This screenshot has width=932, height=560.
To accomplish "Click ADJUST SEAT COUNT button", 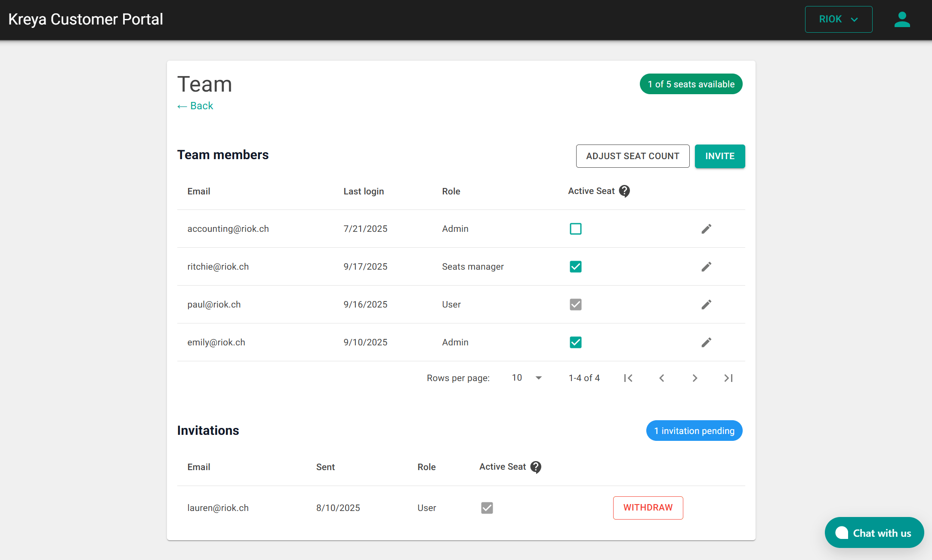I will (633, 156).
